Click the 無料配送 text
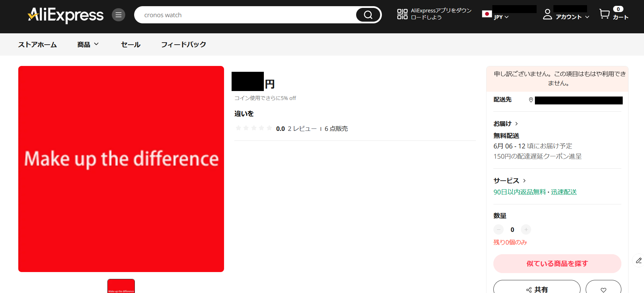644x293 pixels. (x=506, y=136)
